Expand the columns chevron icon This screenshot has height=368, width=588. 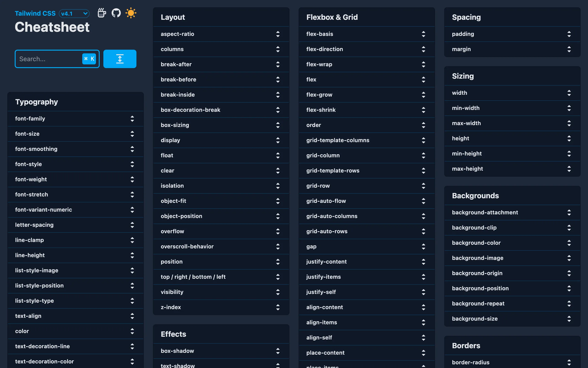point(278,49)
